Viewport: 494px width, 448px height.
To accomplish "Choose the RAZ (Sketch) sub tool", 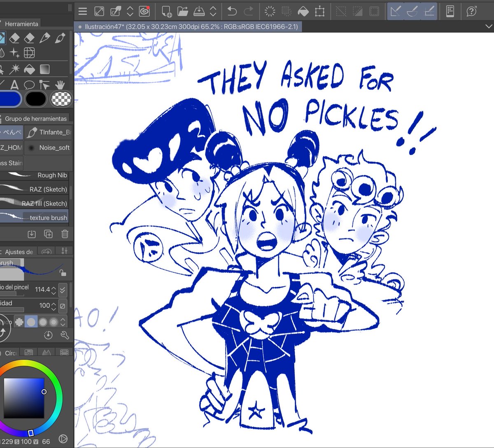I will [34, 189].
